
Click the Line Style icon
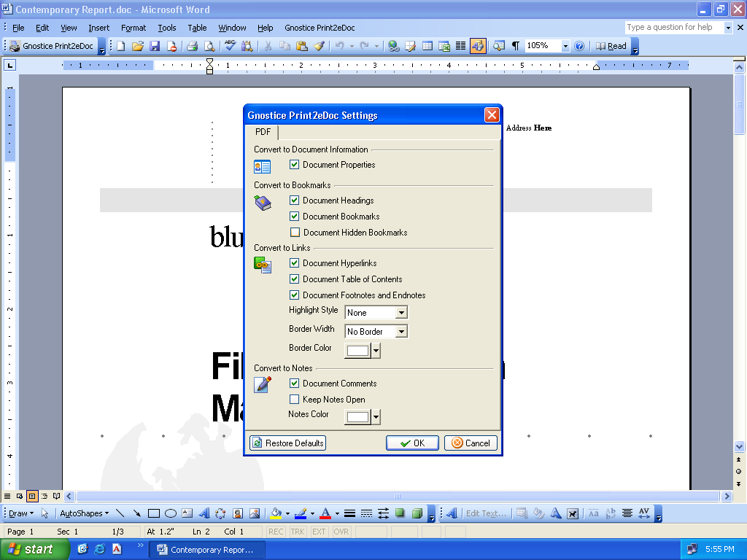(x=349, y=513)
